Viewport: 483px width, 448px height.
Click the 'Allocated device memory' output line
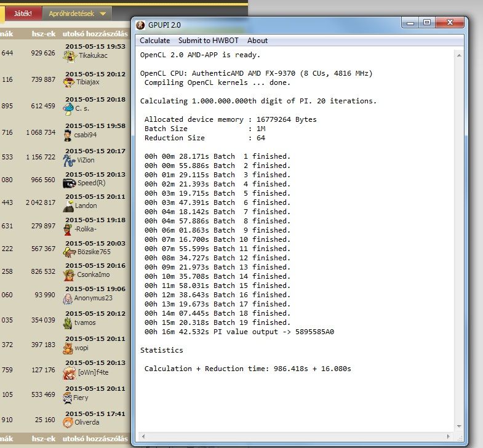[230, 119]
